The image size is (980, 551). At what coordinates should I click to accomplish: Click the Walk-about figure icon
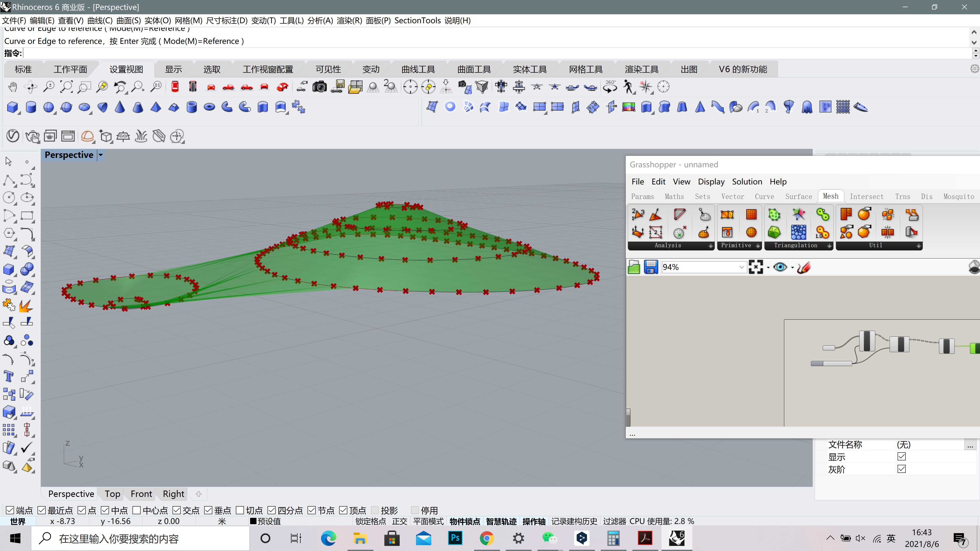point(628,87)
